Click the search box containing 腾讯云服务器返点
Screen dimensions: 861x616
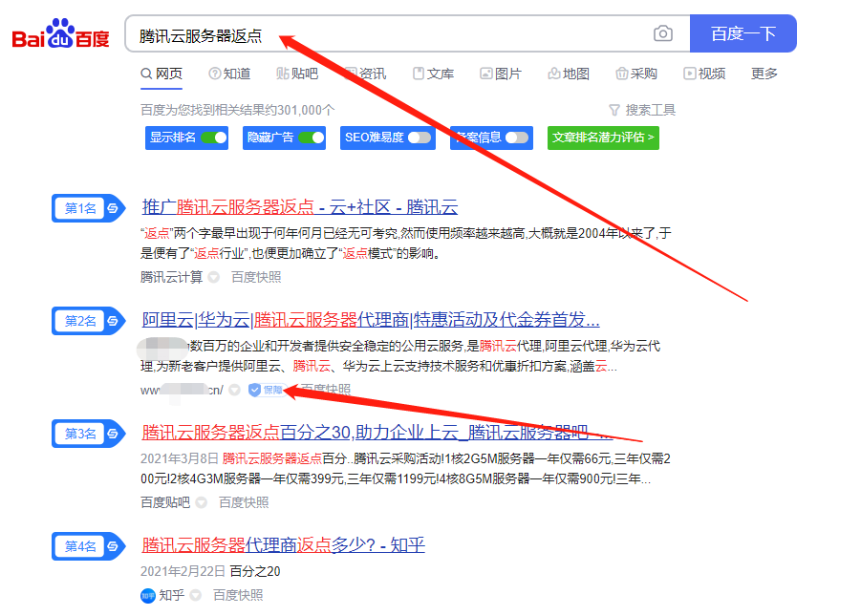(382, 34)
